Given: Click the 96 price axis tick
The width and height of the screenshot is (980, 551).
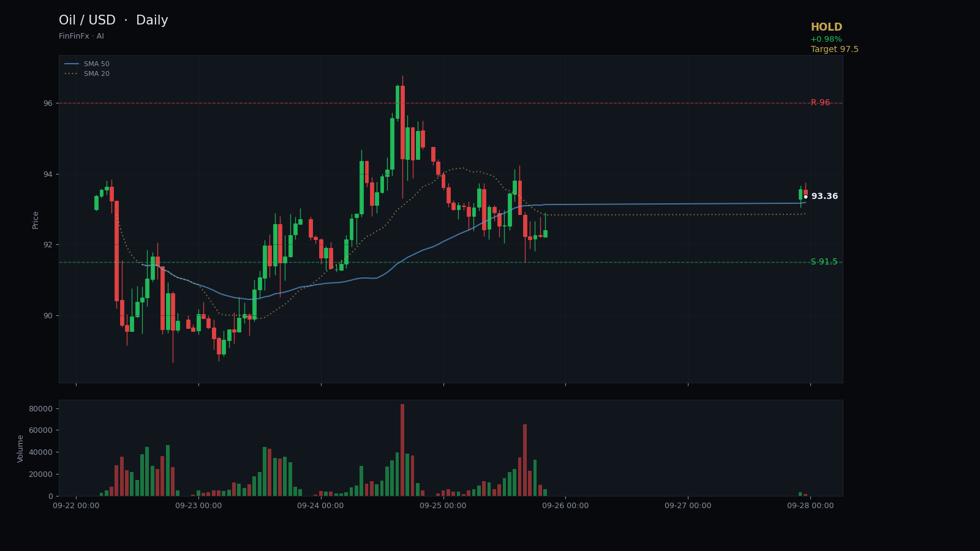Looking at the screenshot, I should click(x=48, y=103).
